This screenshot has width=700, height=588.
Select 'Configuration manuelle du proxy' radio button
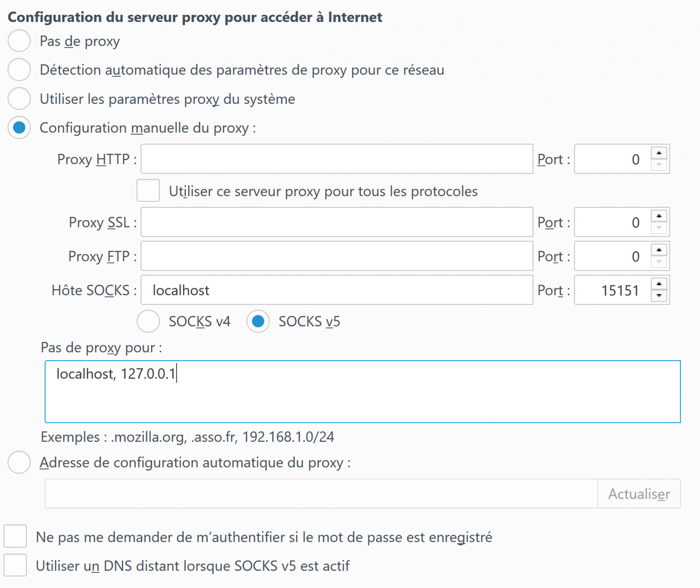[19, 128]
